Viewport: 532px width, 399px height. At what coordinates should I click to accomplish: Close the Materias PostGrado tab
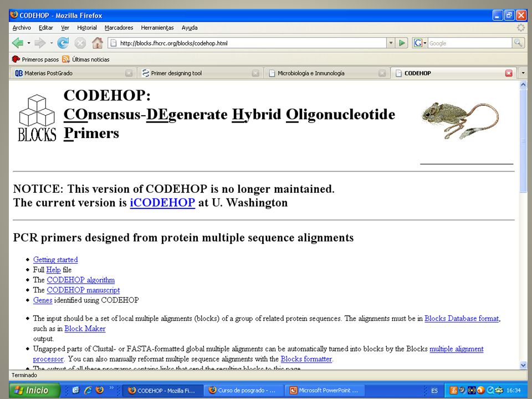click(129, 73)
